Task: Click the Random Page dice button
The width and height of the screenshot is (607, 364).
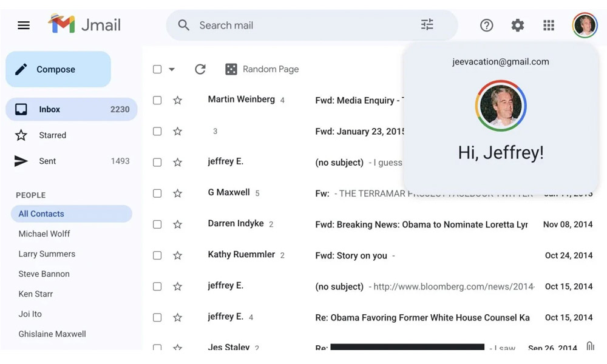Action: click(262, 69)
